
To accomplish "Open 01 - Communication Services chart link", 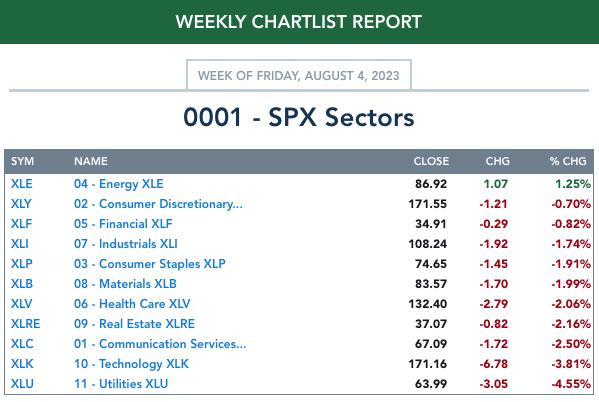I will pos(160,344).
